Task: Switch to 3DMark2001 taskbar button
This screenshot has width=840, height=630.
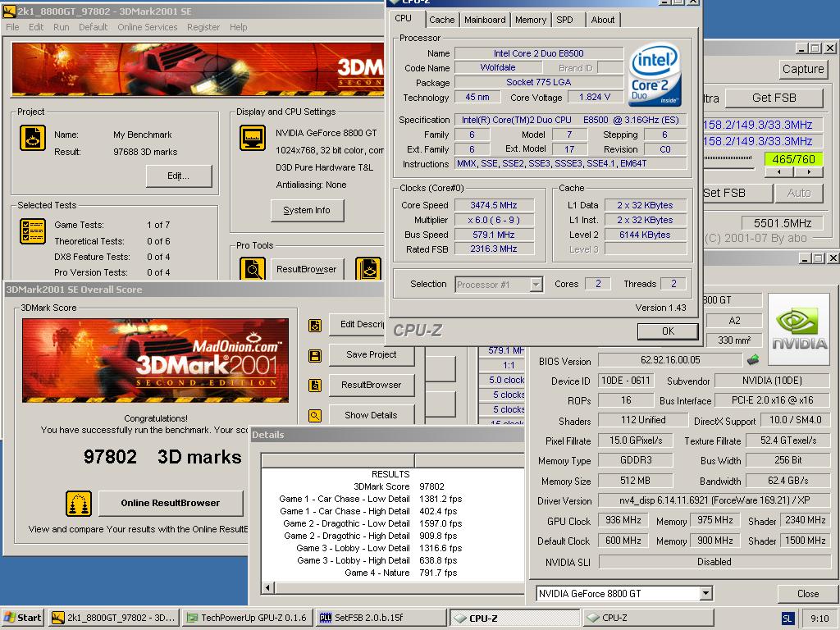Action: tap(114, 618)
